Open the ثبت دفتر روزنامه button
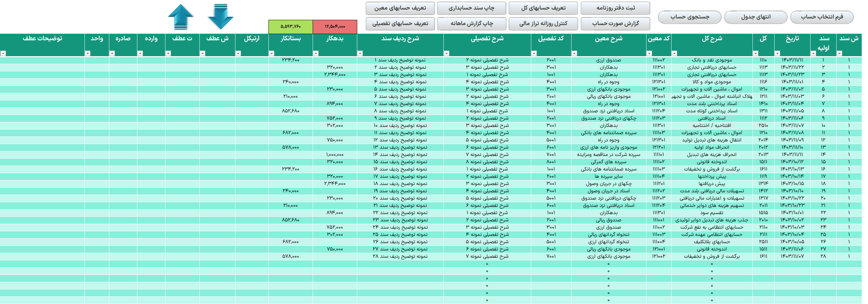 pyautogui.click(x=616, y=8)
